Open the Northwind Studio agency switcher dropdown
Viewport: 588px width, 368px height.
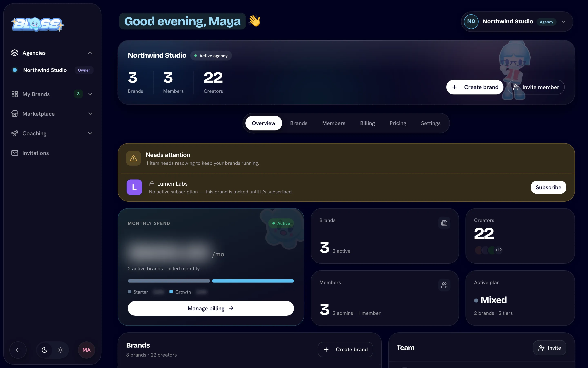(x=517, y=21)
